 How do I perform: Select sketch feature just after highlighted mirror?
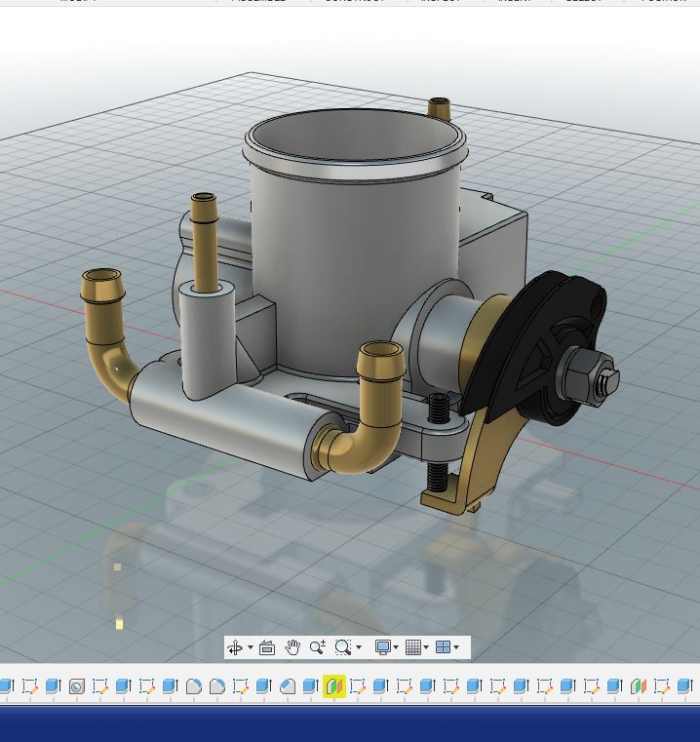pyautogui.click(x=358, y=686)
